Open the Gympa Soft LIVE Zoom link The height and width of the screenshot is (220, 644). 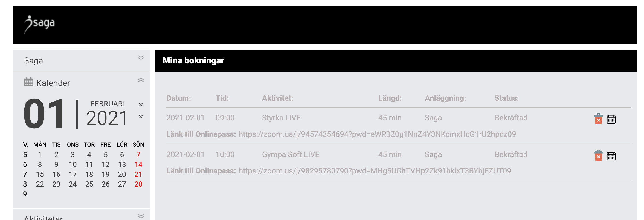[375, 171]
